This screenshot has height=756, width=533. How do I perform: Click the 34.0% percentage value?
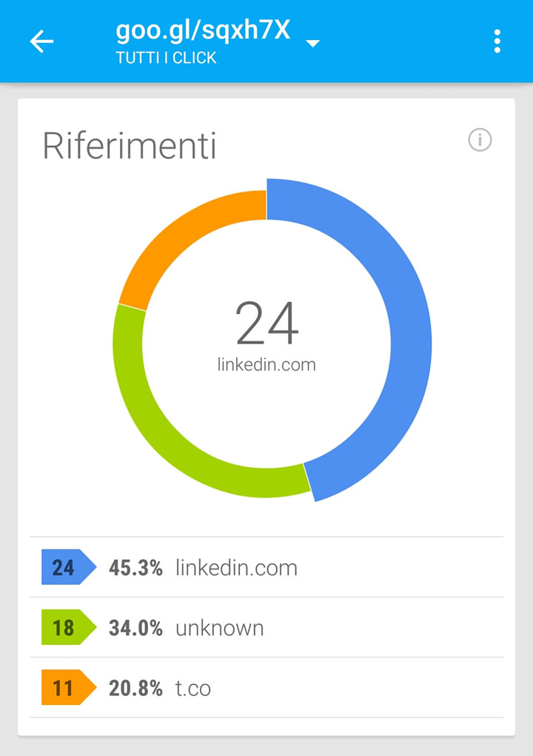pos(135,628)
